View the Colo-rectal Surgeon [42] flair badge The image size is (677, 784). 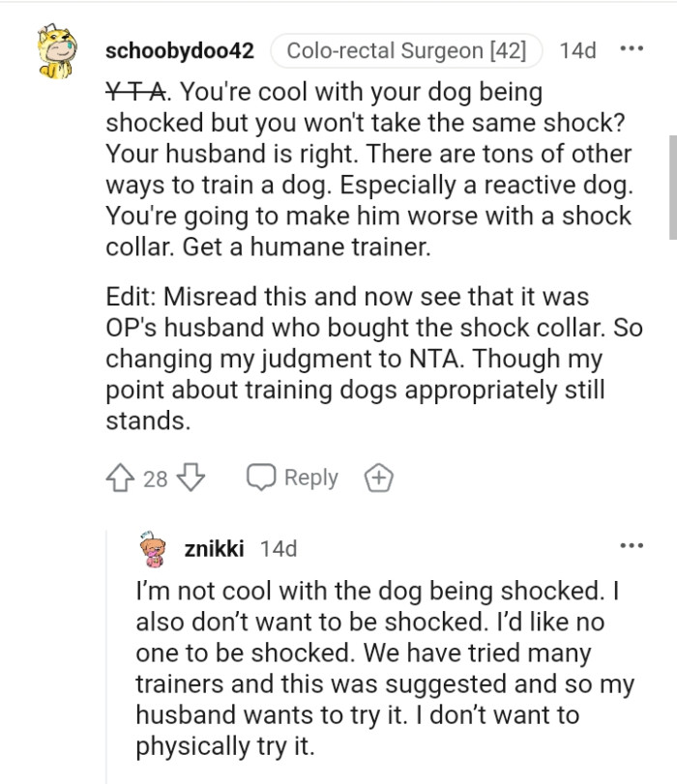click(x=403, y=51)
